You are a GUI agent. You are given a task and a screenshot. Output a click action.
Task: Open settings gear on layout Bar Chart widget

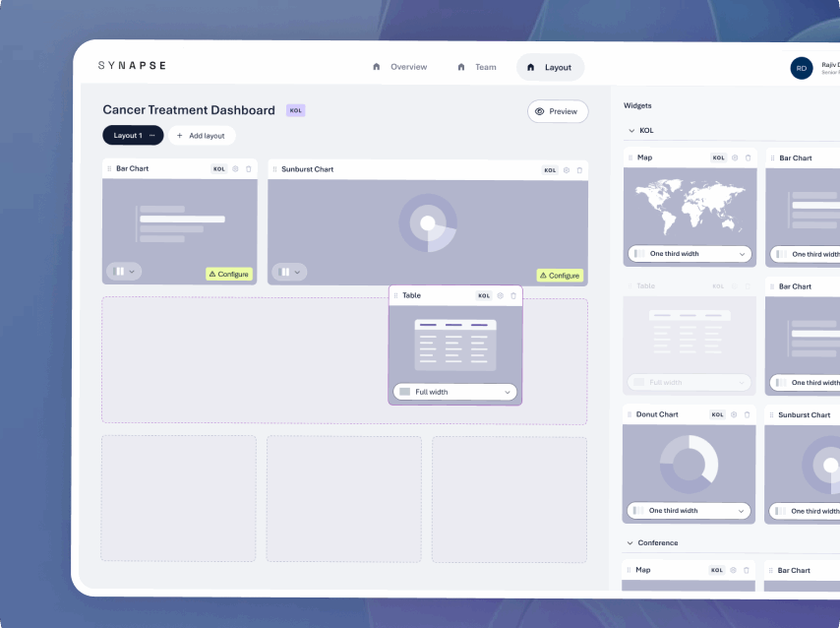(x=235, y=169)
